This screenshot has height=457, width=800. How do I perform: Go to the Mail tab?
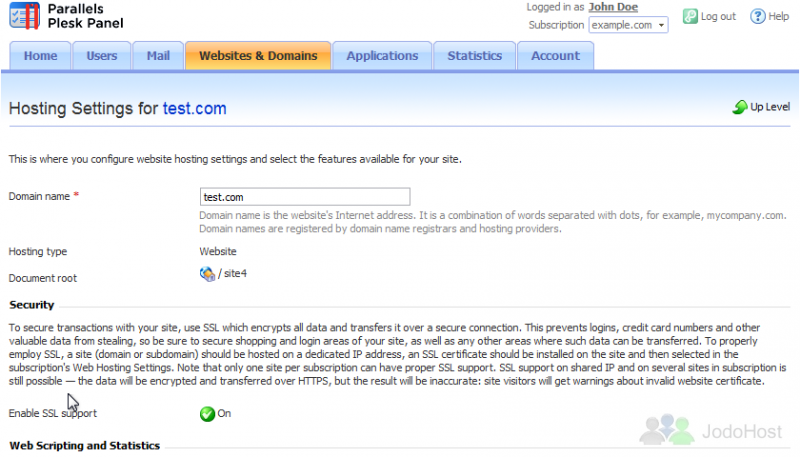[158, 56]
